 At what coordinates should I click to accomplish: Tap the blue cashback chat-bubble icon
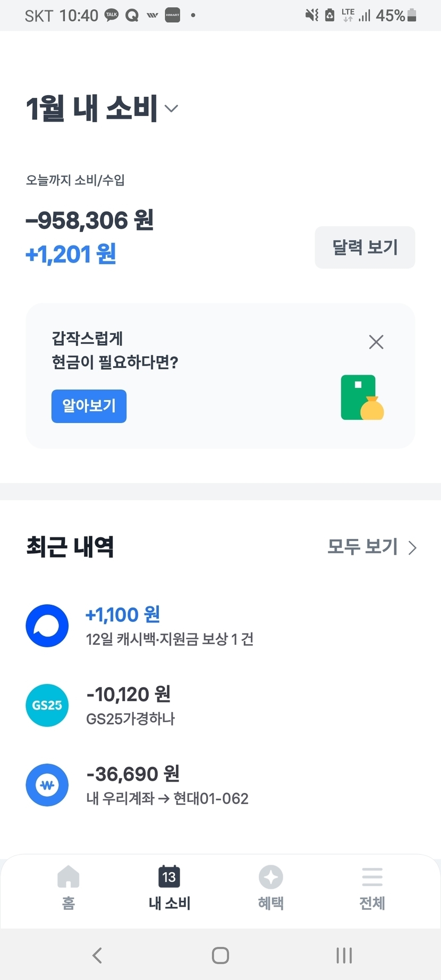coord(47,626)
